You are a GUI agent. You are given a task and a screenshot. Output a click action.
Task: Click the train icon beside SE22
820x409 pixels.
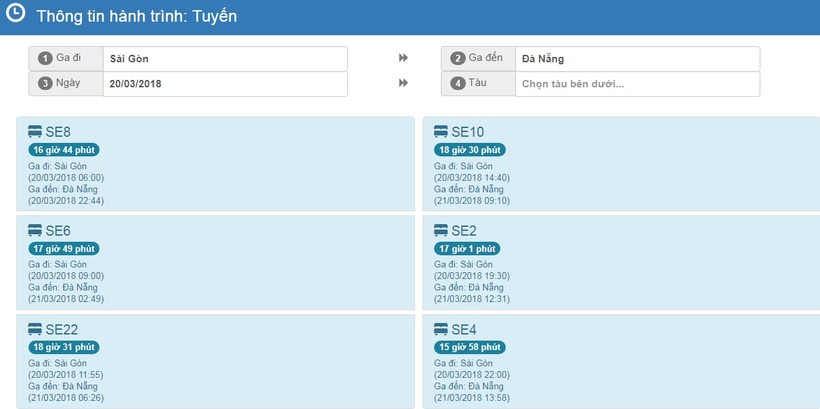35,329
